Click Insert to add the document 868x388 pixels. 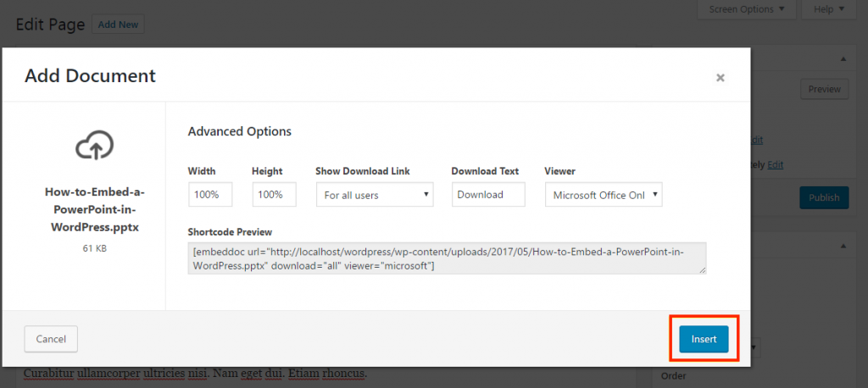pyautogui.click(x=704, y=339)
